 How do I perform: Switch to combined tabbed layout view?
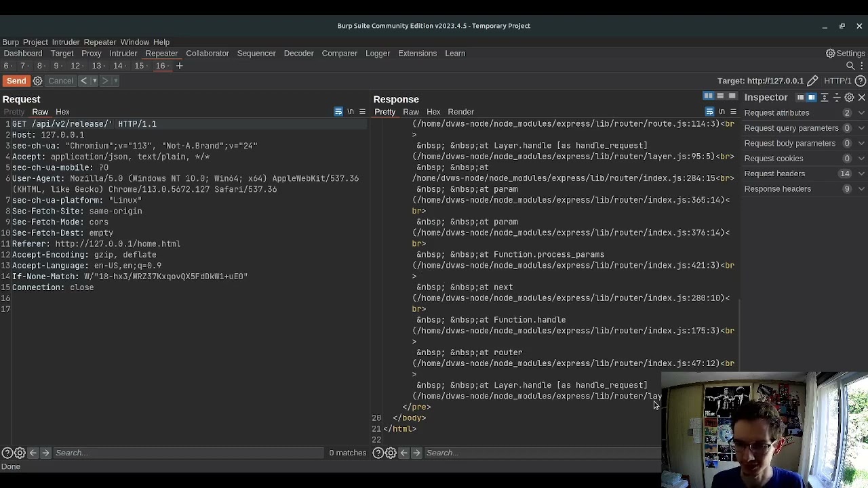click(x=732, y=96)
